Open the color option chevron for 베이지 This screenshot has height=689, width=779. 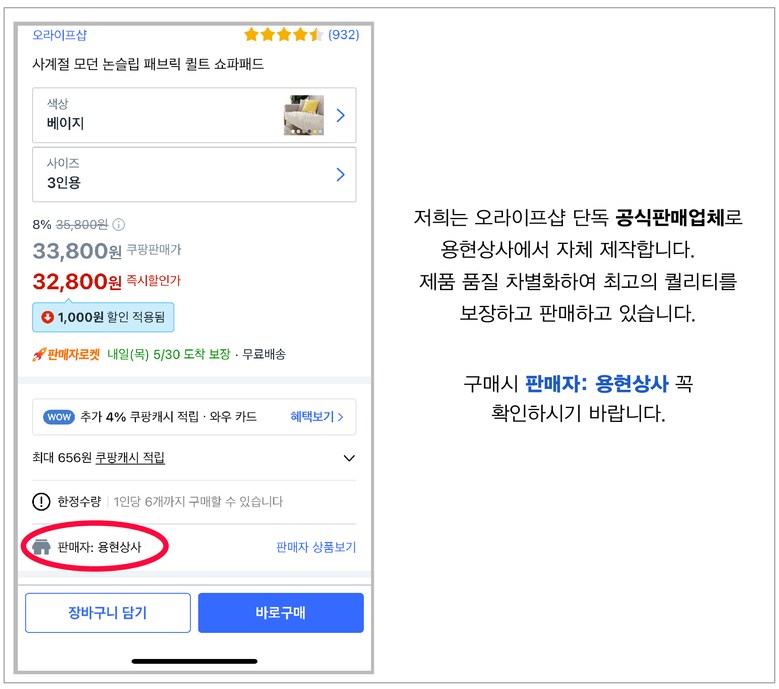pyautogui.click(x=340, y=115)
